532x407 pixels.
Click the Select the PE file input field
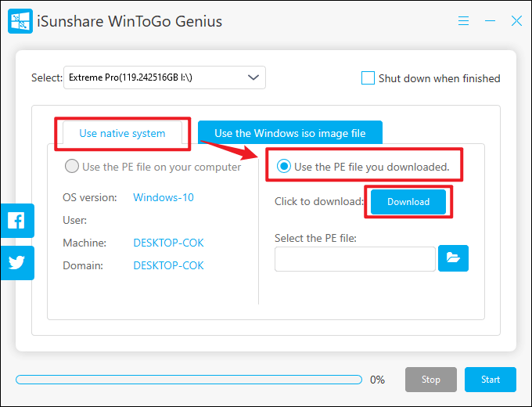coord(355,259)
